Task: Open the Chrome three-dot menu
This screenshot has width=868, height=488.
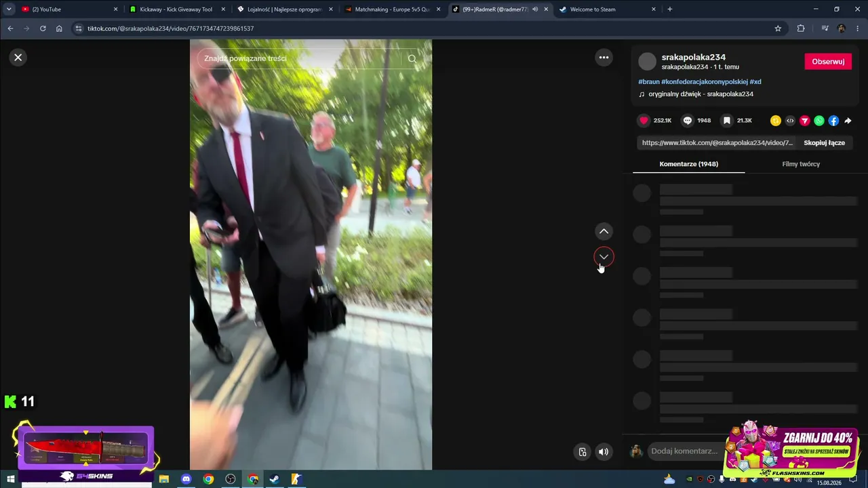Action: (858, 28)
